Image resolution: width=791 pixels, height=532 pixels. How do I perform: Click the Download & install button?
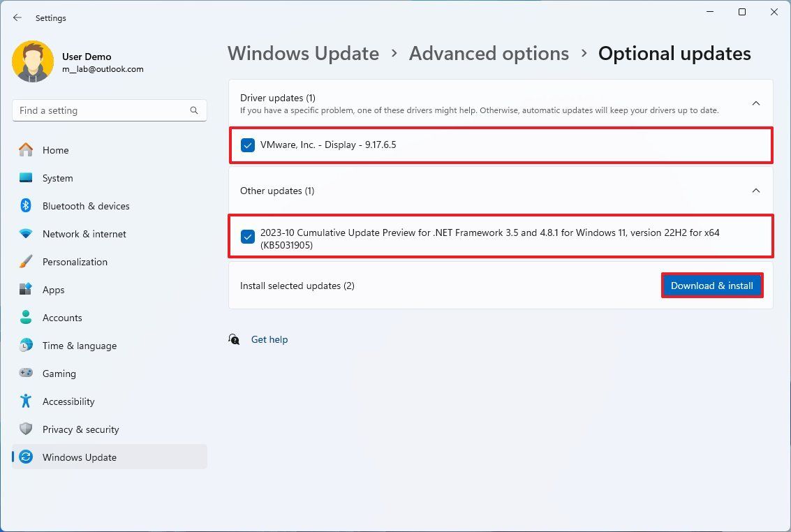tap(711, 285)
